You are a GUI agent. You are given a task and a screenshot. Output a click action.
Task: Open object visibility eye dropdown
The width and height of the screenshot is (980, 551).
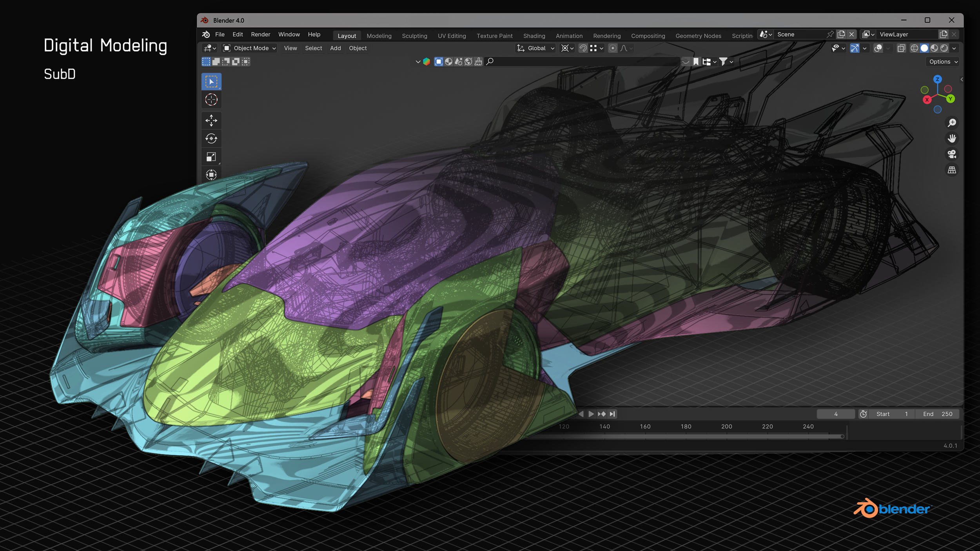[838, 48]
